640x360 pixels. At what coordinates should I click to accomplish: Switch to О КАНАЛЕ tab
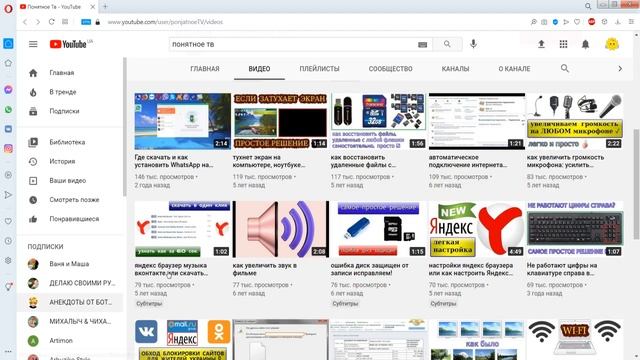pyautogui.click(x=514, y=69)
